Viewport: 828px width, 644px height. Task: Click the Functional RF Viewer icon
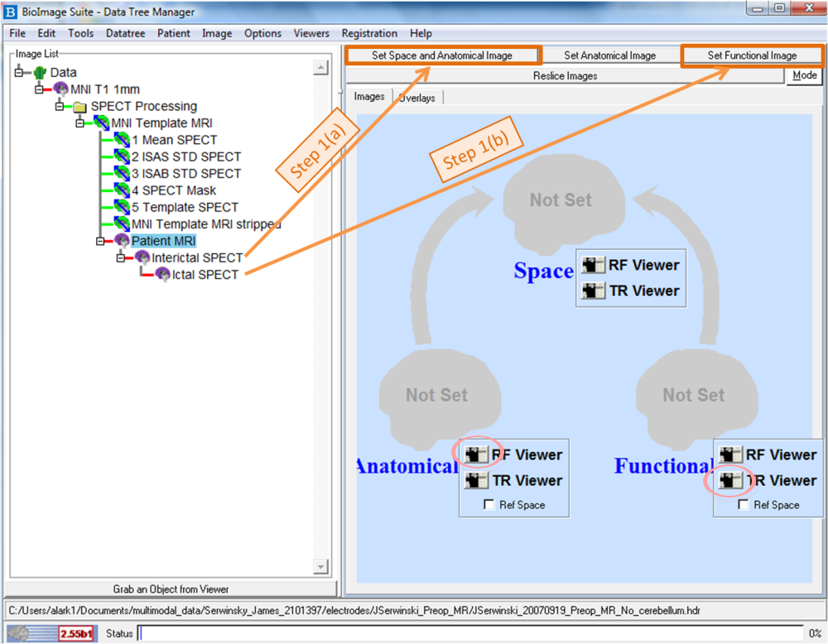[x=730, y=454]
